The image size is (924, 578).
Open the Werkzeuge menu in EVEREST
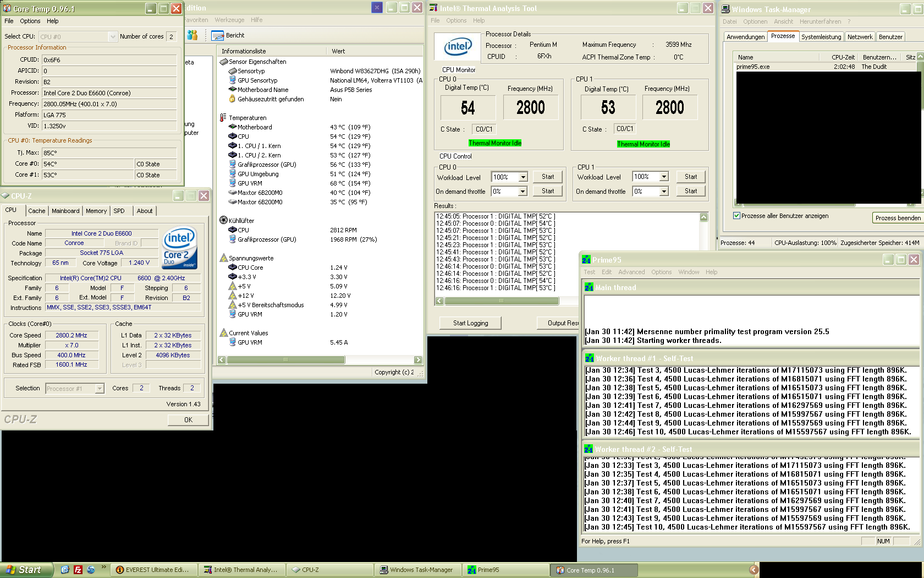(229, 20)
